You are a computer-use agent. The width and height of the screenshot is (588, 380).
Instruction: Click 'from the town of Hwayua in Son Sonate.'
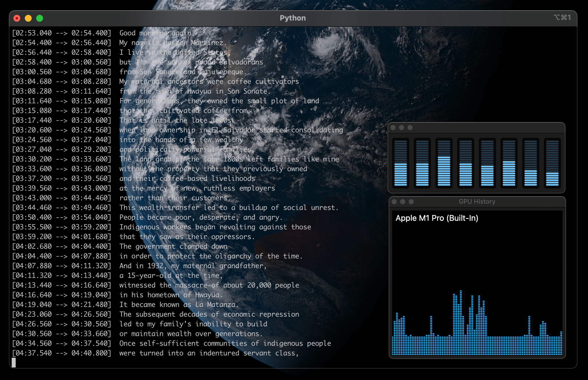click(x=195, y=91)
